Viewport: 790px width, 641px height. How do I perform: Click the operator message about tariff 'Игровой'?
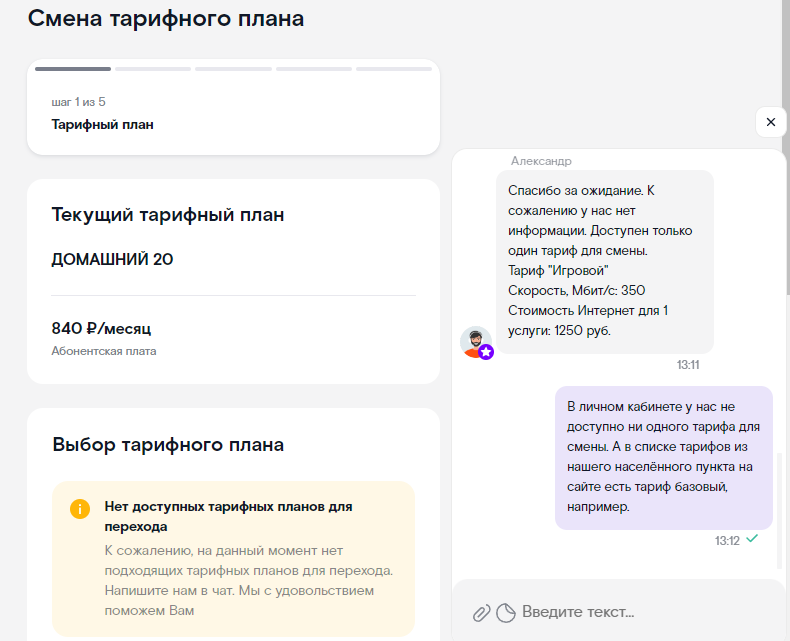coord(604,260)
